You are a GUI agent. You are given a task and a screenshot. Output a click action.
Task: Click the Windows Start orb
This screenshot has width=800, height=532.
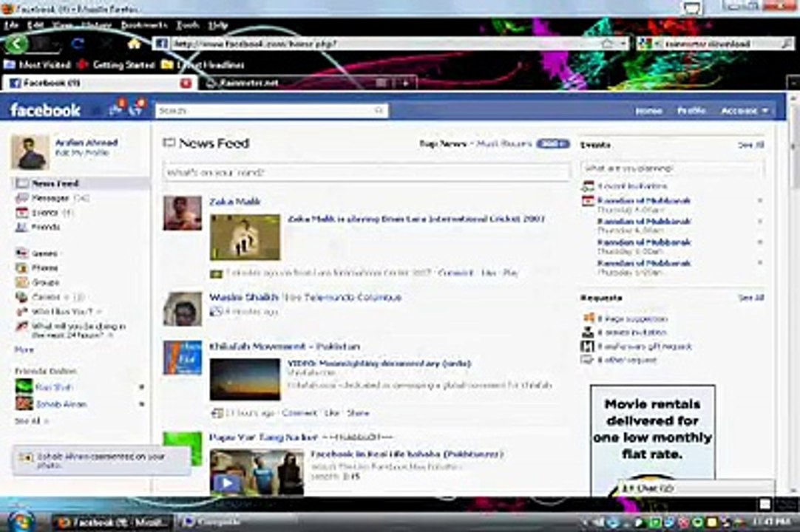(21, 521)
